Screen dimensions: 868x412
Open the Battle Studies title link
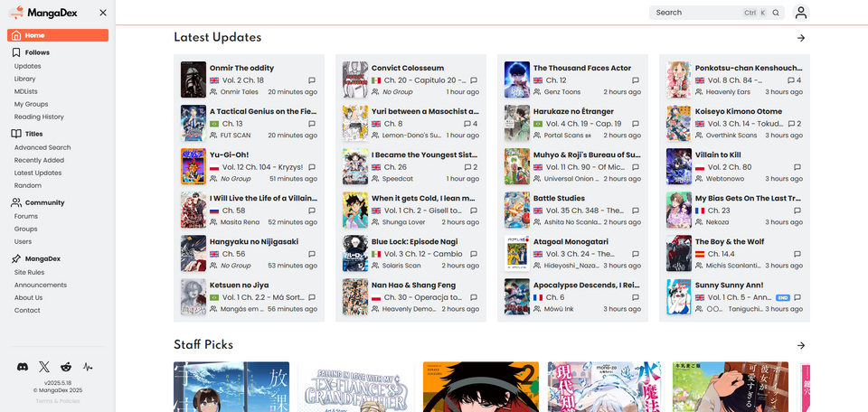pyautogui.click(x=559, y=199)
